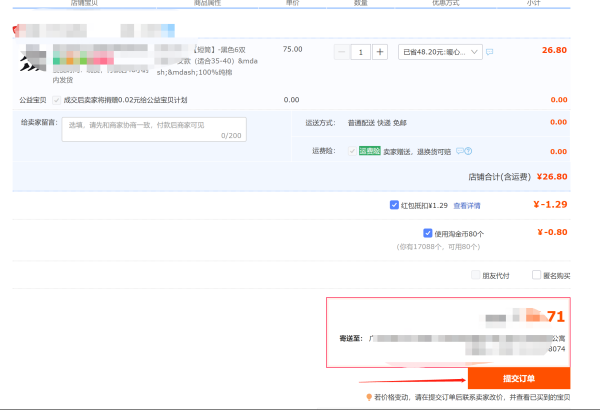This screenshot has width=600, height=410.
Task: Click the 提交订单 submit order button
Action: tap(518, 379)
